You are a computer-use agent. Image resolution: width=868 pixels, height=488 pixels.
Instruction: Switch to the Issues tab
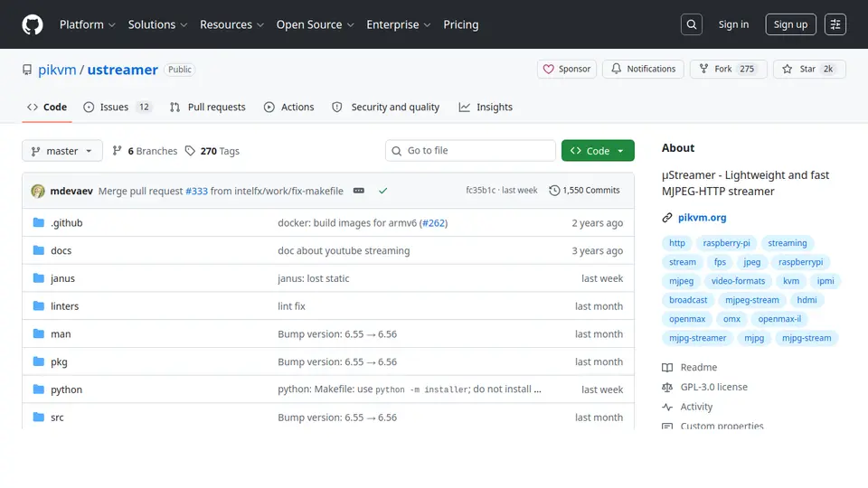(118, 108)
